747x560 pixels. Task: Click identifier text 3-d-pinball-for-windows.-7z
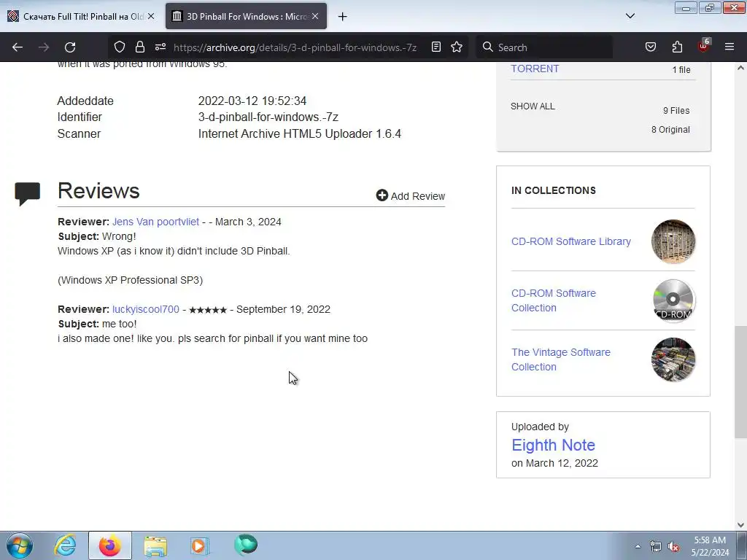[x=268, y=117]
